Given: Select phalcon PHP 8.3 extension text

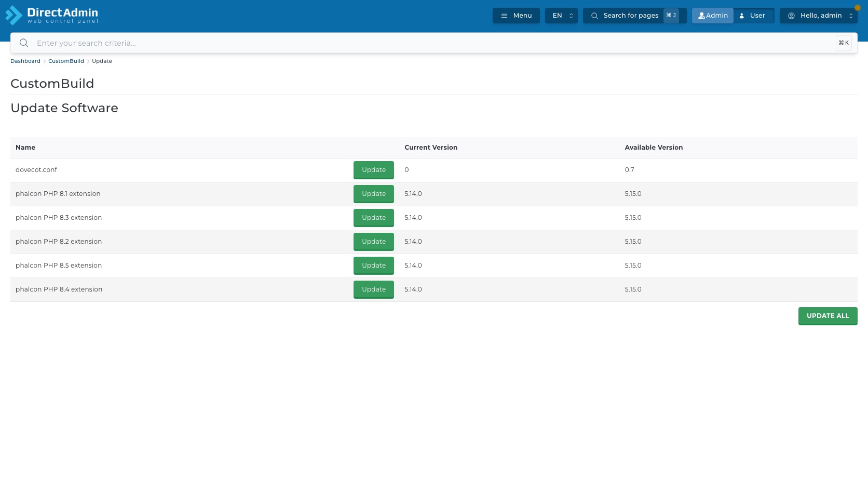Looking at the screenshot, I should (59, 218).
